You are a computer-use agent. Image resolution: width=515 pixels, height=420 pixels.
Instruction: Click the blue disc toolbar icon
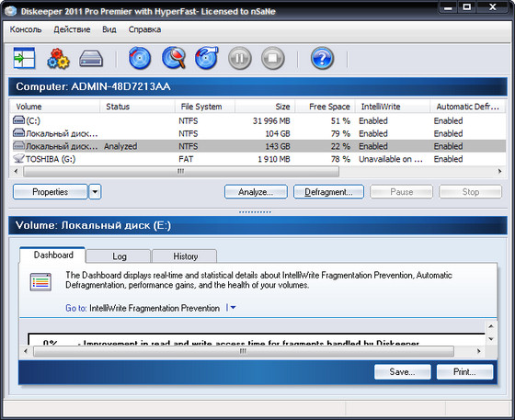tap(140, 58)
